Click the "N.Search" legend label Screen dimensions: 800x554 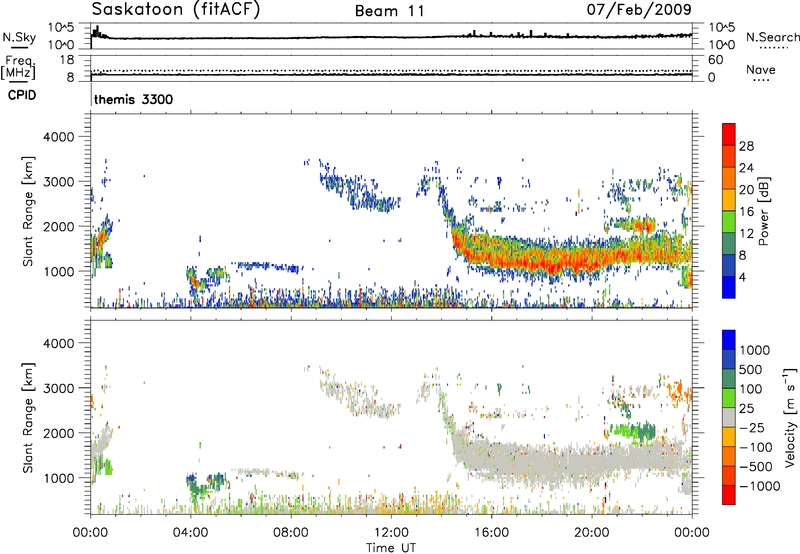coord(772,37)
